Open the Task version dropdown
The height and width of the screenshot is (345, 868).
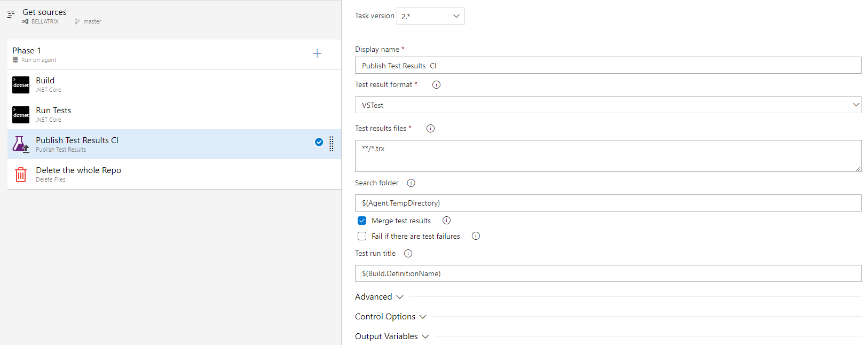(x=431, y=16)
